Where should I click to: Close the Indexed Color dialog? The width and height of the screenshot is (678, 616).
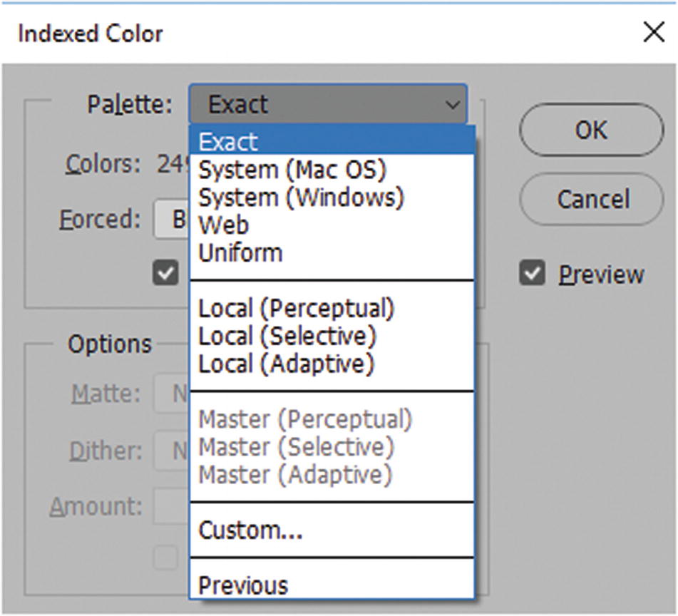pos(653,33)
